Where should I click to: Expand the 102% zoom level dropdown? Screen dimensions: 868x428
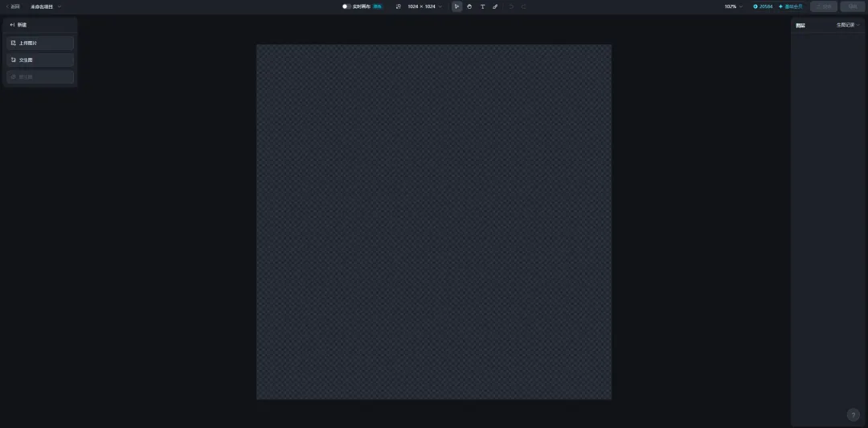734,6
